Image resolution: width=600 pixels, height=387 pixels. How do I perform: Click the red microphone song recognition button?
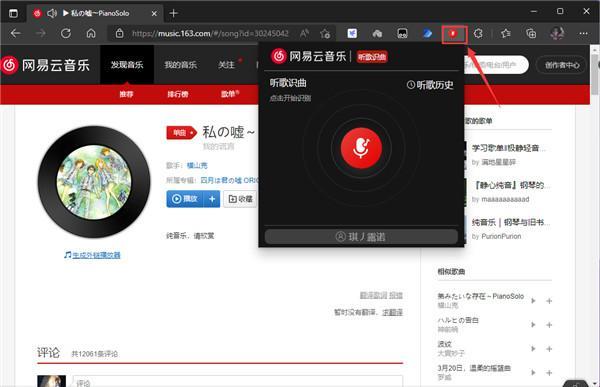(x=361, y=148)
